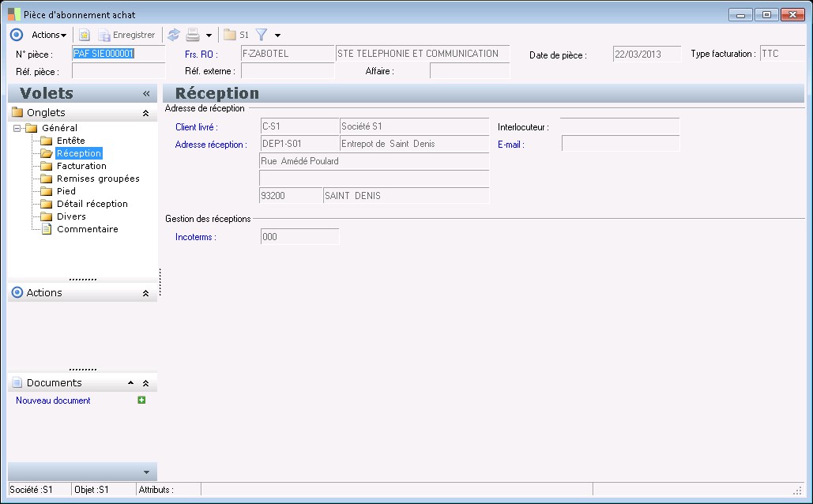Click the printer icon in toolbar
This screenshot has height=504, width=813.
[193, 35]
